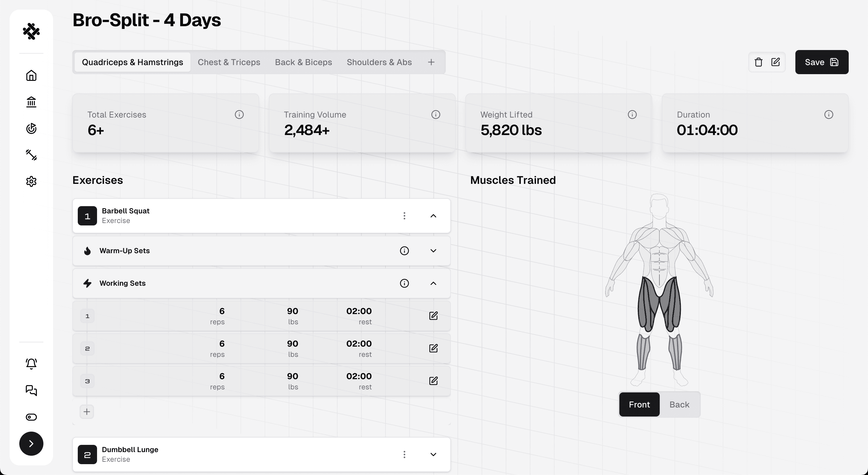Switch muscle view to Back

click(679, 404)
